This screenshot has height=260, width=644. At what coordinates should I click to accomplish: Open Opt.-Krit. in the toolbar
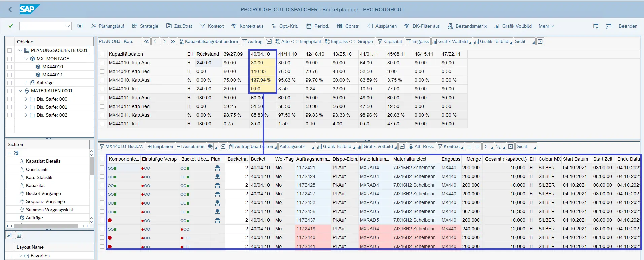(x=285, y=26)
